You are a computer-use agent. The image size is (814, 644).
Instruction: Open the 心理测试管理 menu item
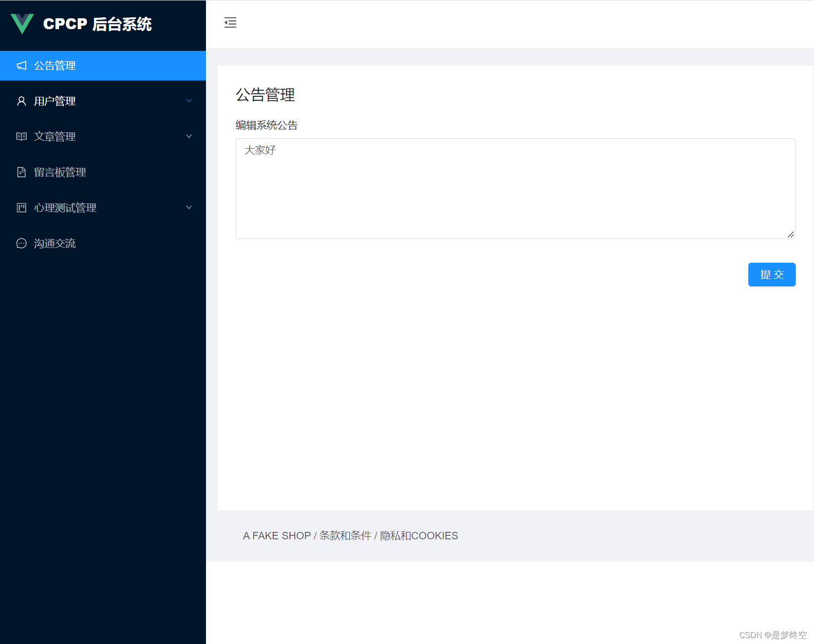point(103,208)
